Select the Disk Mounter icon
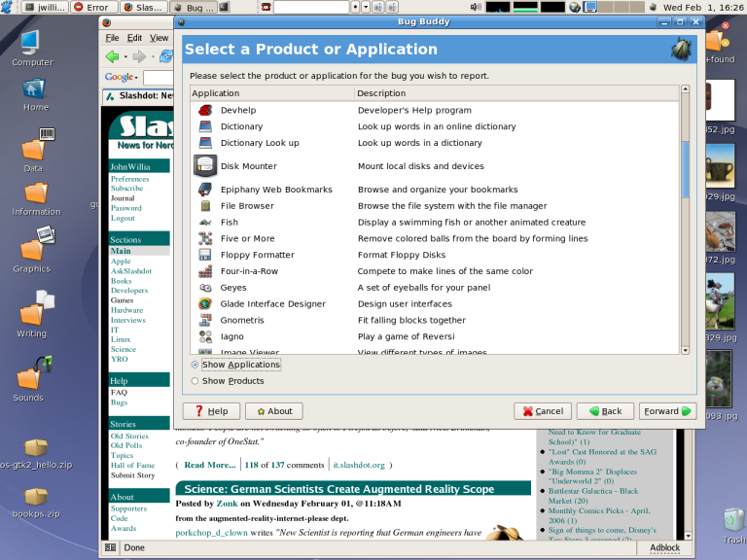747x560 pixels. (x=205, y=165)
